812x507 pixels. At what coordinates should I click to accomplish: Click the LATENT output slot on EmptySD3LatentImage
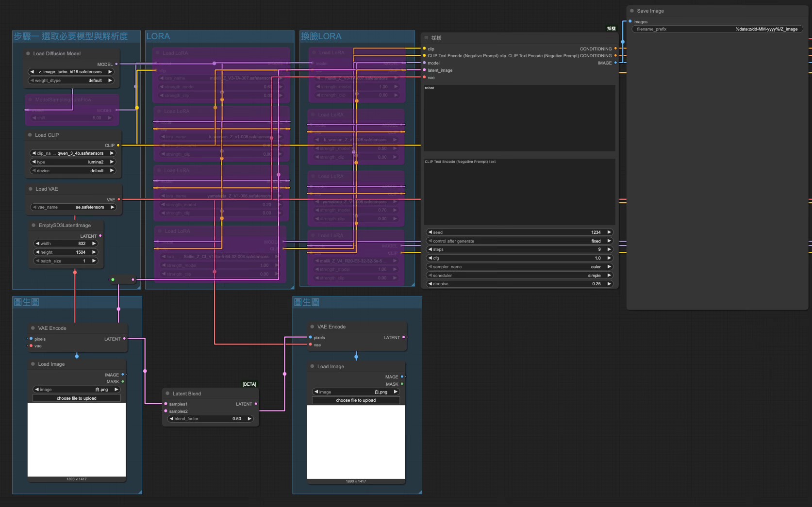coord(100,236)
